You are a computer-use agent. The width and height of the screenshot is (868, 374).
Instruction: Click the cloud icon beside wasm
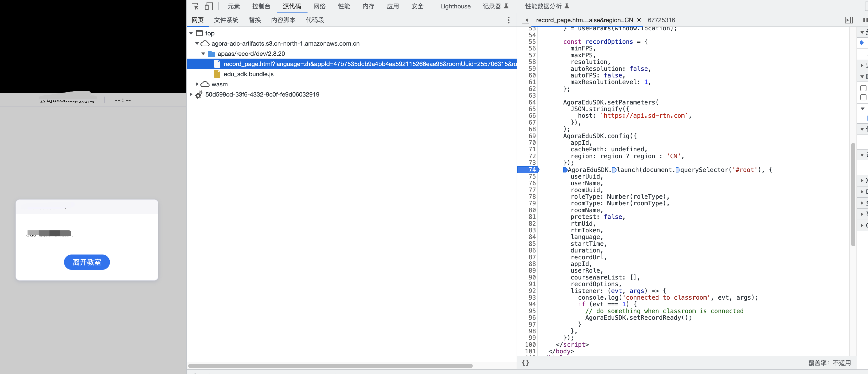coord(205,85)
